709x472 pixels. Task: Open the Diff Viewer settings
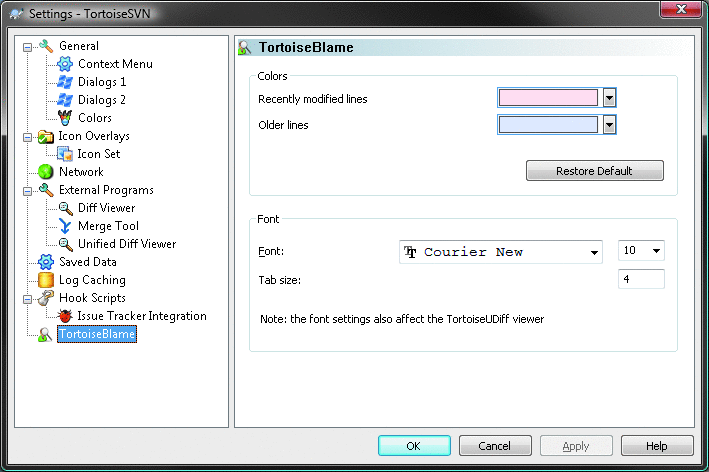(107, 208)
